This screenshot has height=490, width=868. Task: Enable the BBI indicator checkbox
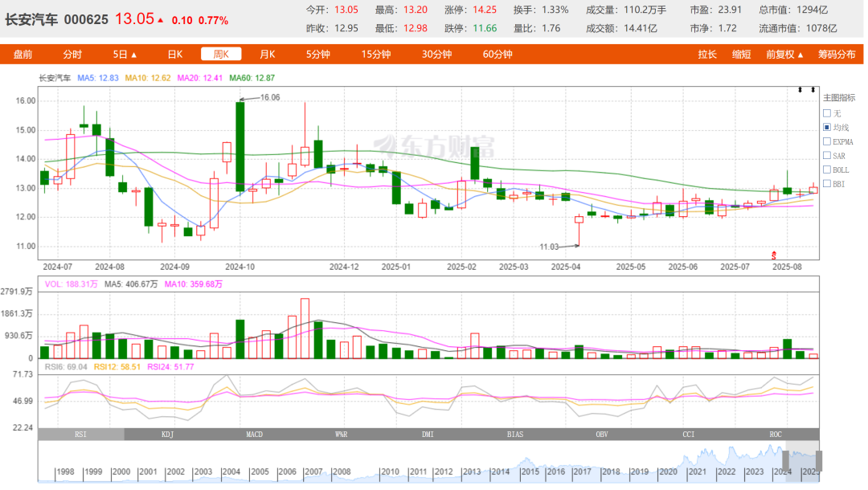[x=827, y=184]
